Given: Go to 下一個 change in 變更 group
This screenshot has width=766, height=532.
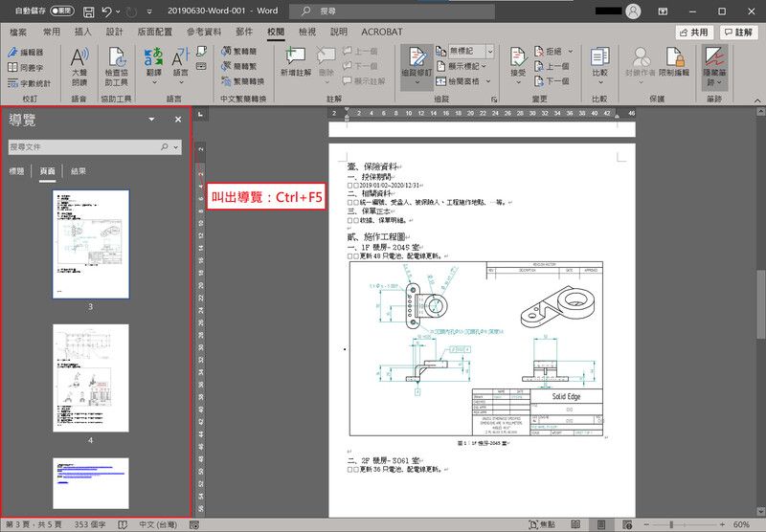Looking at the screenshot, I should point(552,81).
